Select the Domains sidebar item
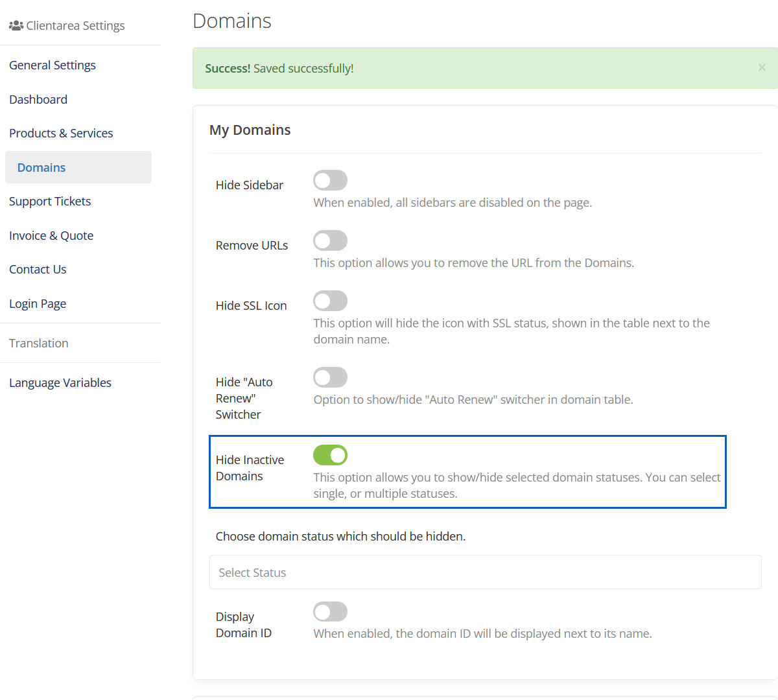 coord(41,167)
